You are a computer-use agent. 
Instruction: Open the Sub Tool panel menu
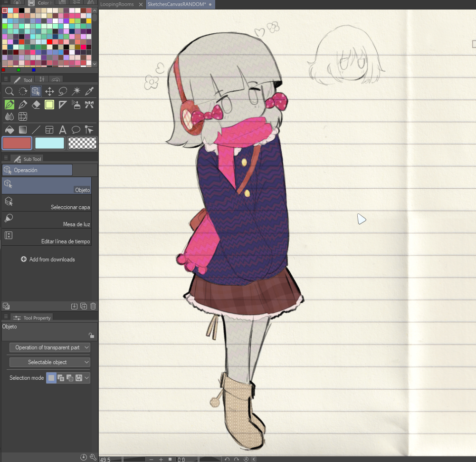click(x=6, y=158)
